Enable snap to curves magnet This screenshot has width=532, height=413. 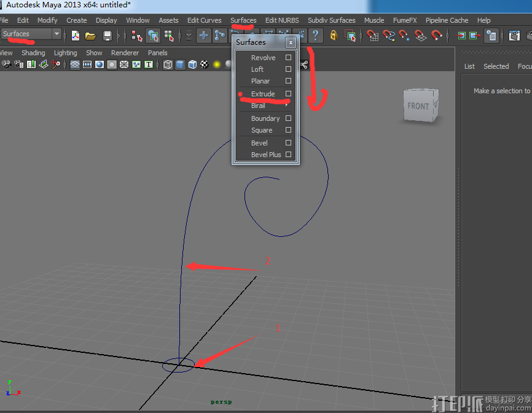click(389, 35)
